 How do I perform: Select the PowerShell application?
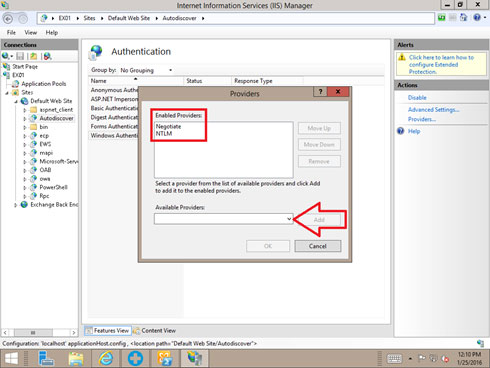point(53,187)
